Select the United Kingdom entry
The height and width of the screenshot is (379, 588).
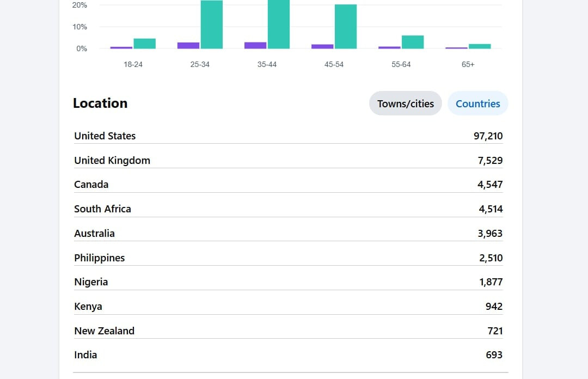coord(289,160)
